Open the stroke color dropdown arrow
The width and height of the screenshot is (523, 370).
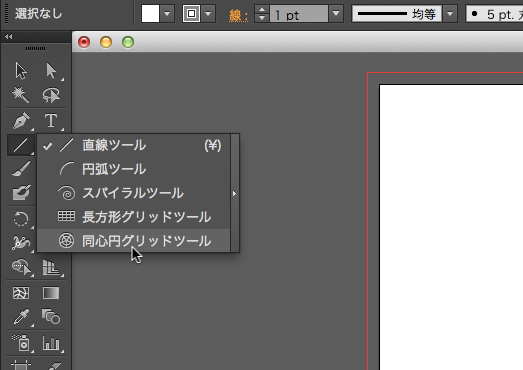click(208, 14)
